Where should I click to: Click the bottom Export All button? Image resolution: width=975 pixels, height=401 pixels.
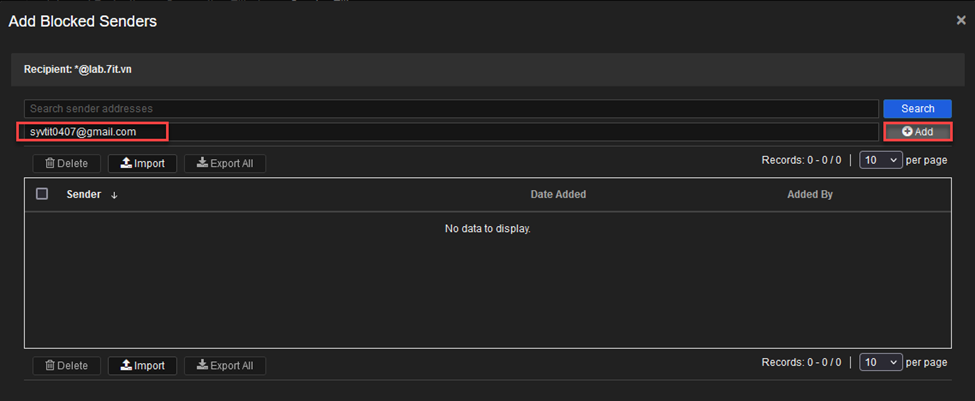pyautogui.click(x=225, y=366)
